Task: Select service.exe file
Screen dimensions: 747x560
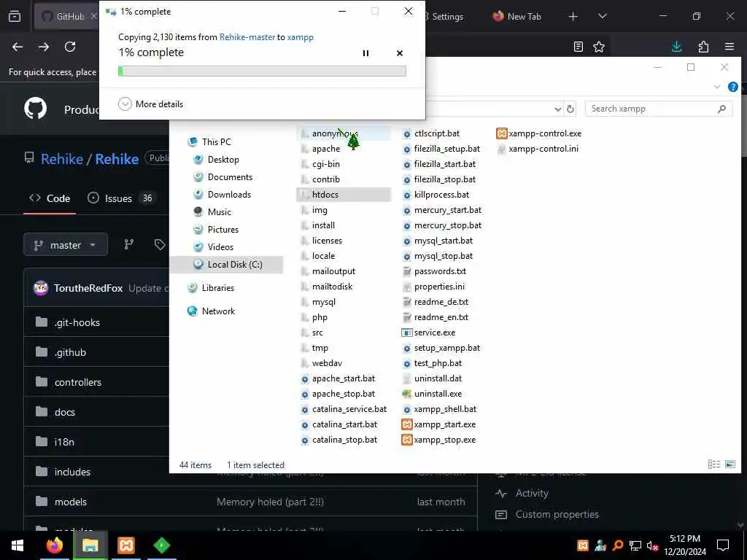Action: [x=429, y=332]
